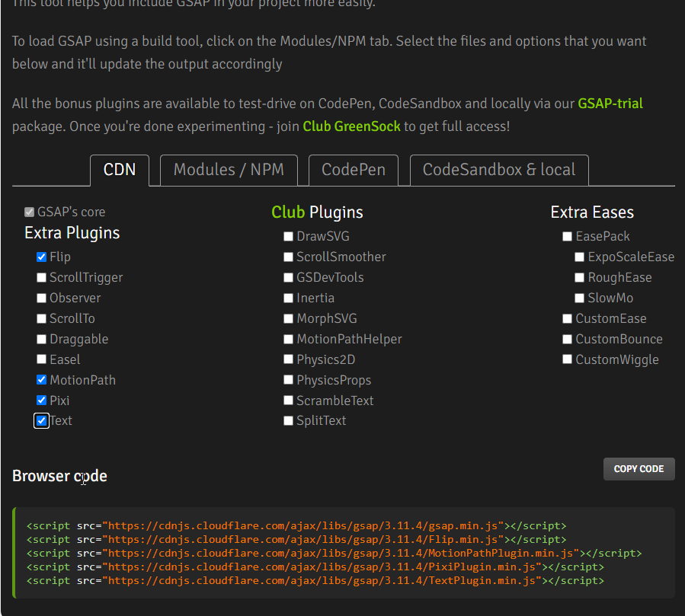Click the Club Plugins heading
The width and height of the screenshot is (685, 616).
(317, 212)
